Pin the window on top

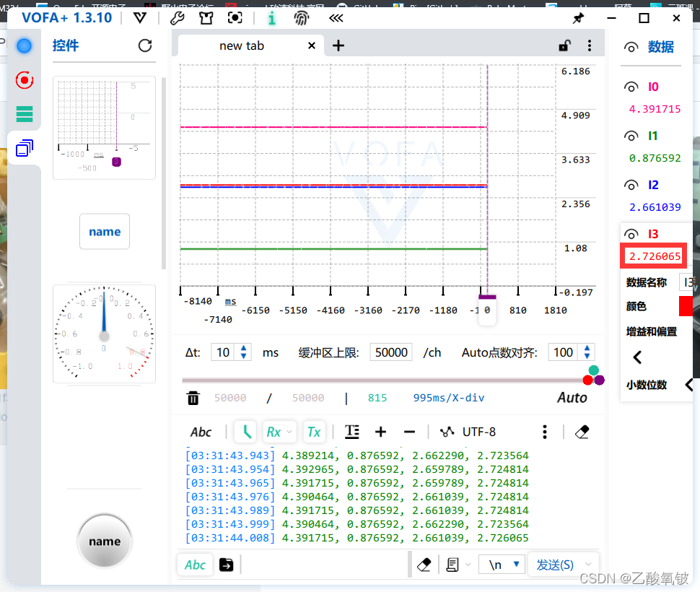(x=578, y=18)
